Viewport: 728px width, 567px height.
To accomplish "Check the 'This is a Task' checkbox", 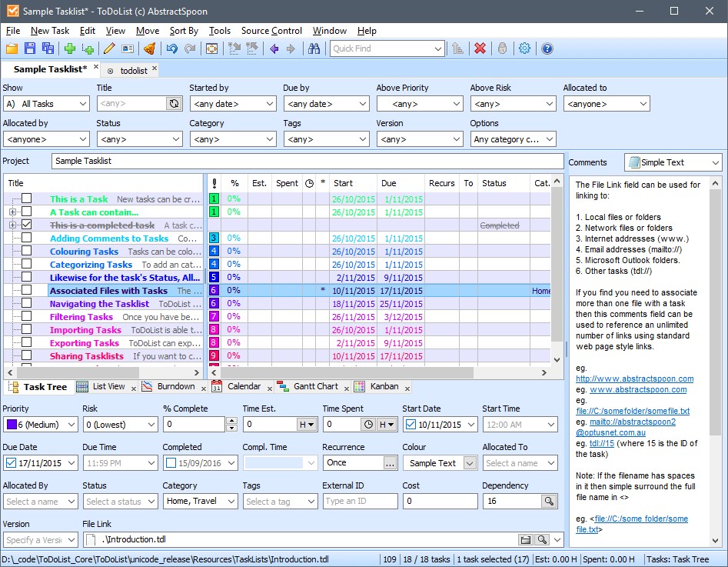I will [27, 199].
